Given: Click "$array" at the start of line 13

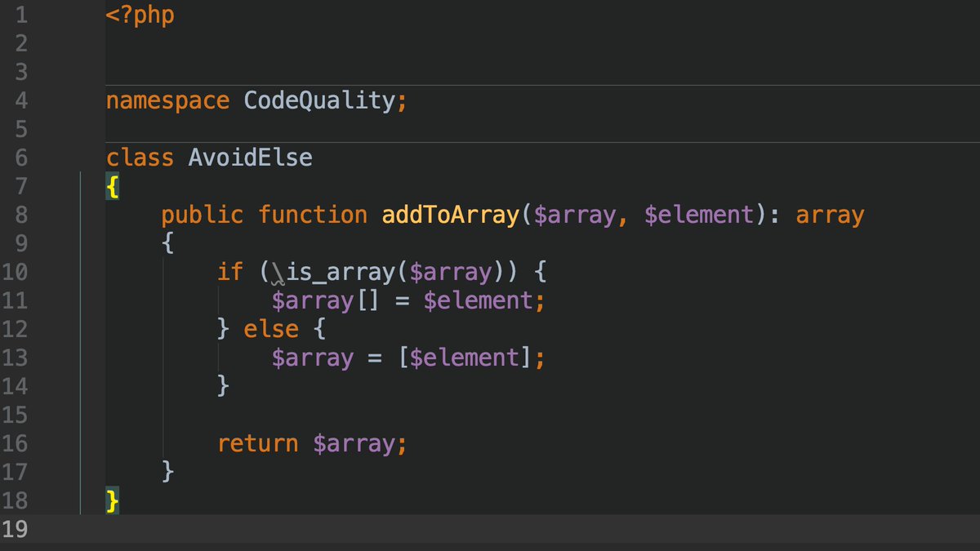Looking at the screenshot, I should pos(313,358).
